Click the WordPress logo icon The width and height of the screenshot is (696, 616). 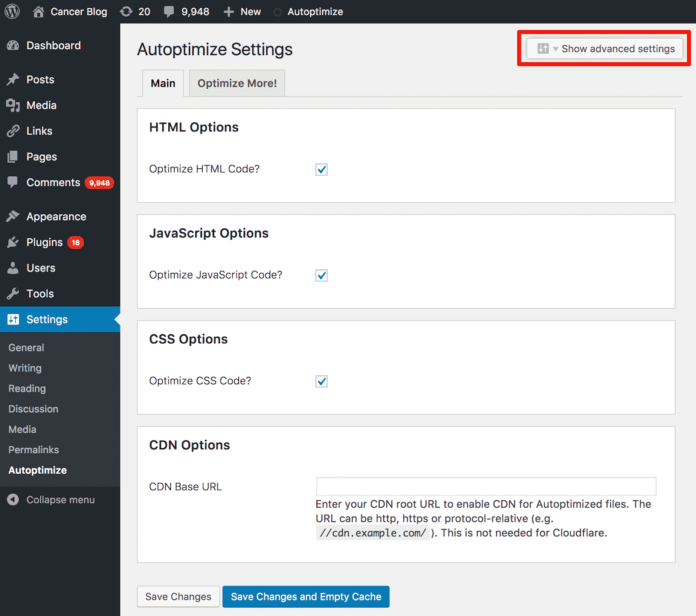click(x=12, y=12)
